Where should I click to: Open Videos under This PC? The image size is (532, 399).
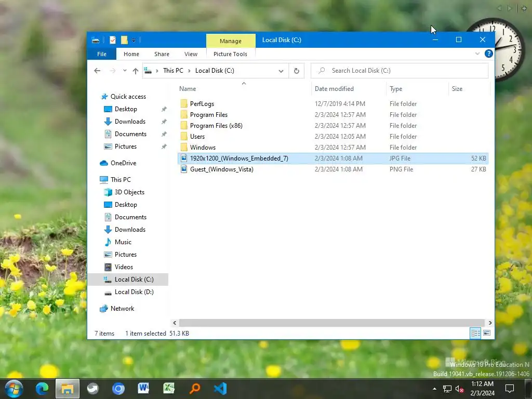click(124, 267)
